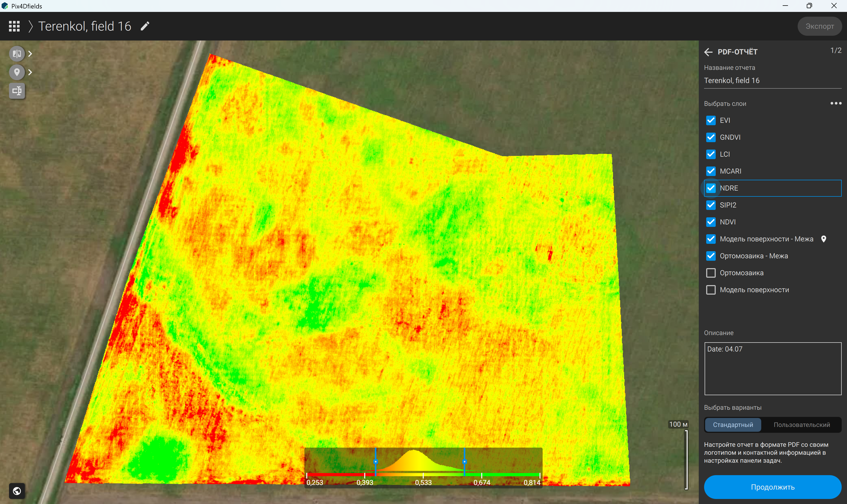Screen dimensions: 847x504
Task: Click the Продолжить button
Action: [x=773, y=487]
